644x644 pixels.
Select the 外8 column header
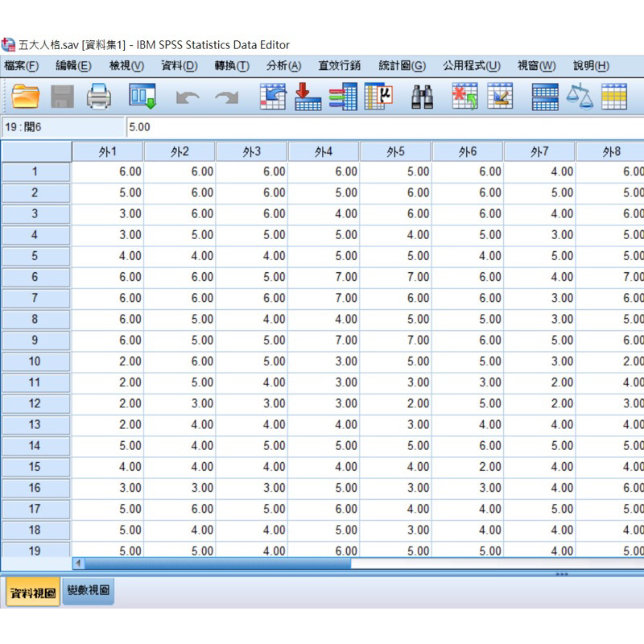(x=611, y=152)
